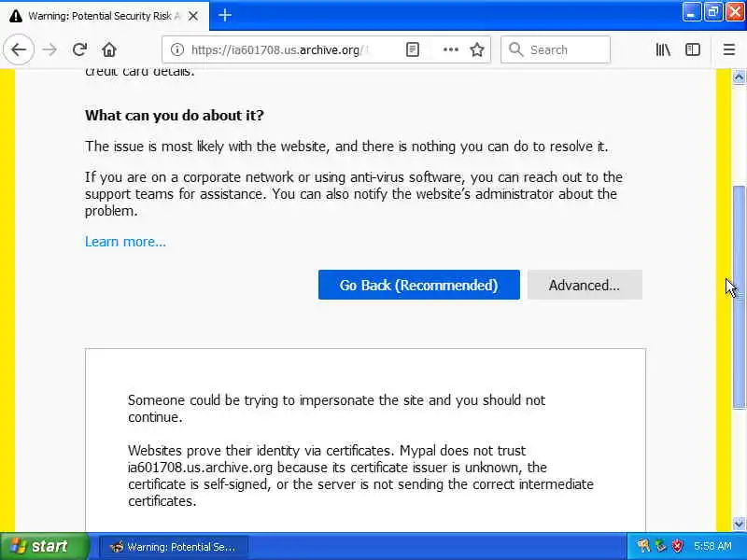
Task: Follow the Learn more... link
Action: 125,242
